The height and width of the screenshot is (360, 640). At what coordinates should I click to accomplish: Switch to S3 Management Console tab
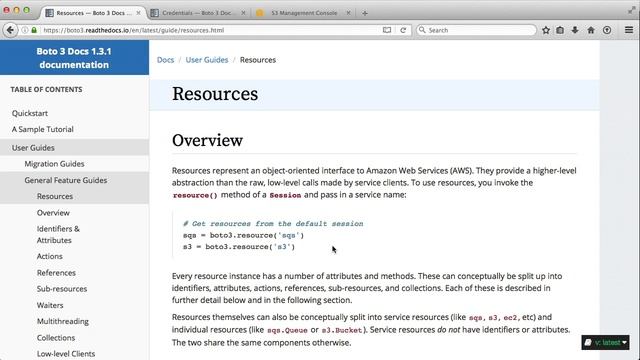[x=304, y=13]
